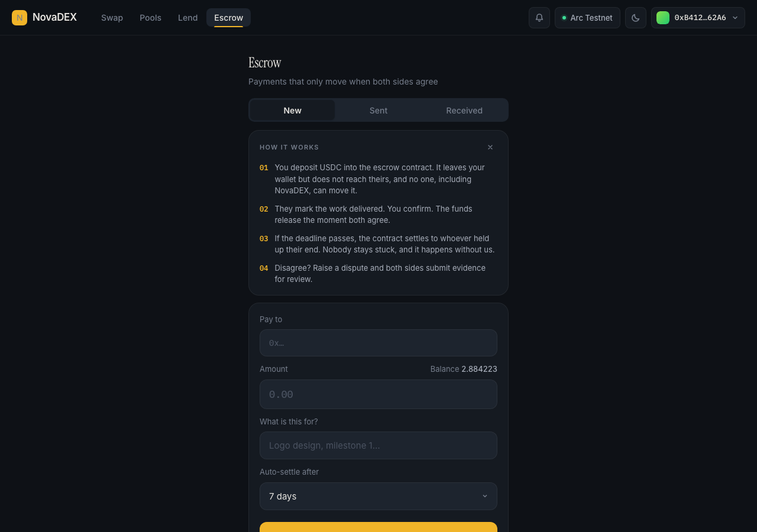Viewport: 757px width, 532px height.
Task: Open the Pools page
Action: 150,18
